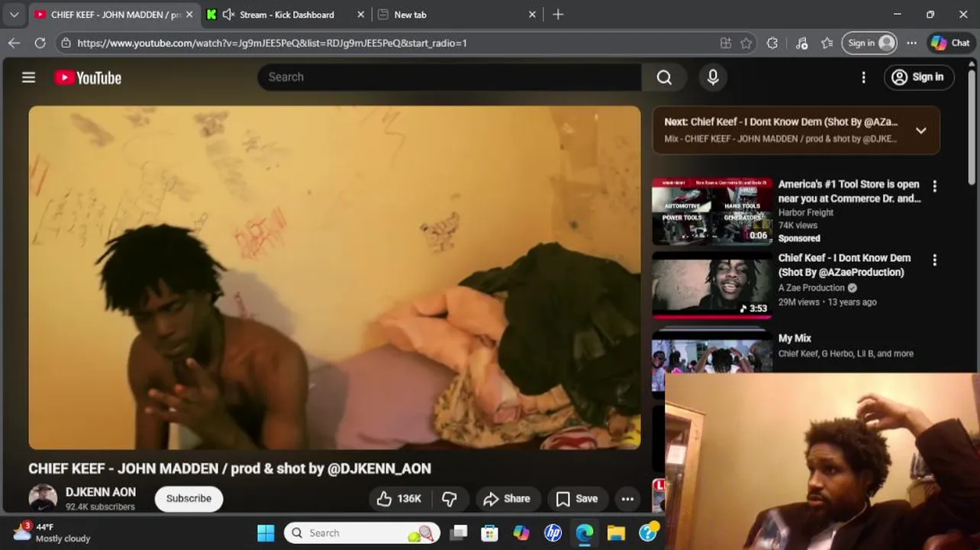Screen dimensions: 980x550
Task: Visit the A Zae Production channel
Action: (811, 288)
